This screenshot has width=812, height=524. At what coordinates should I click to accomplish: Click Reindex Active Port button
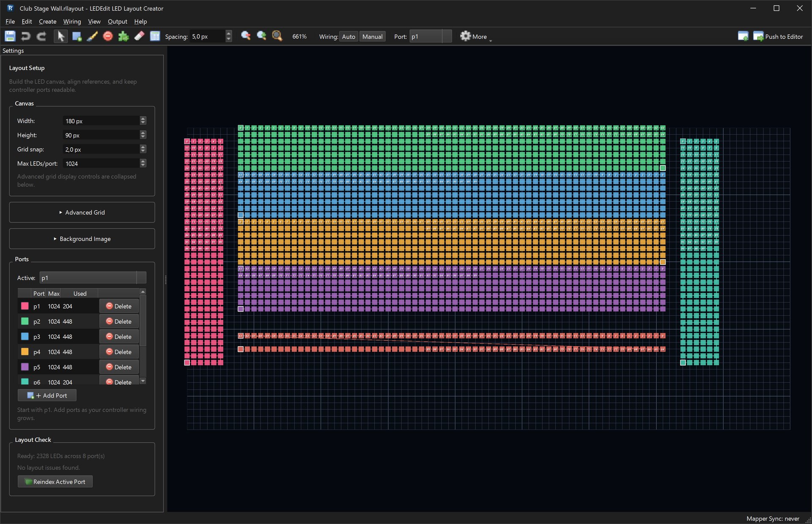tap(55, 482)
